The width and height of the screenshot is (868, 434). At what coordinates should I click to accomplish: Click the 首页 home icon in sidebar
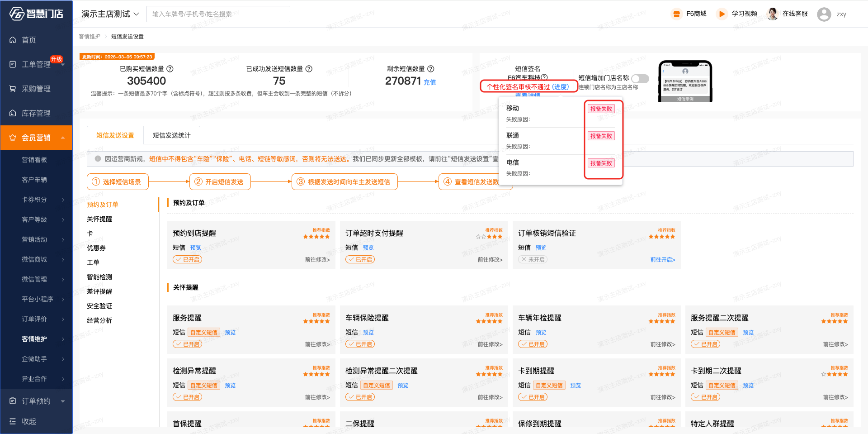click(x=13, y=40)
